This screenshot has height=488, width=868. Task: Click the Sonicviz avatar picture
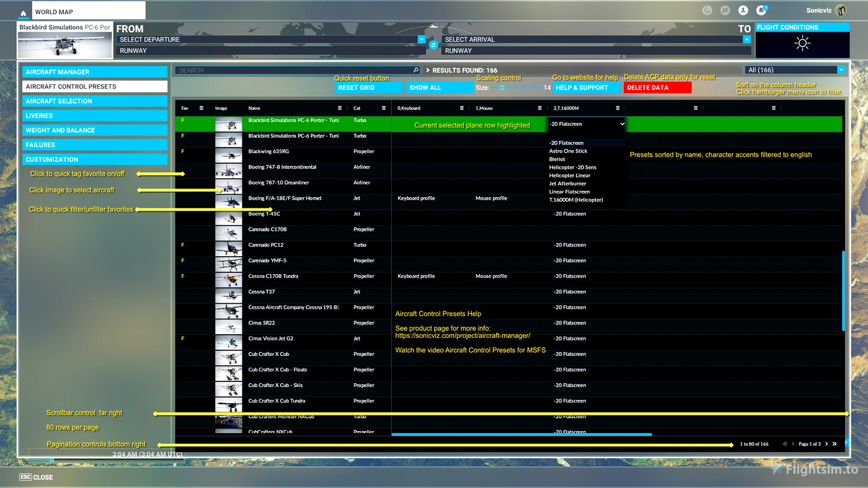pos(841,11)
